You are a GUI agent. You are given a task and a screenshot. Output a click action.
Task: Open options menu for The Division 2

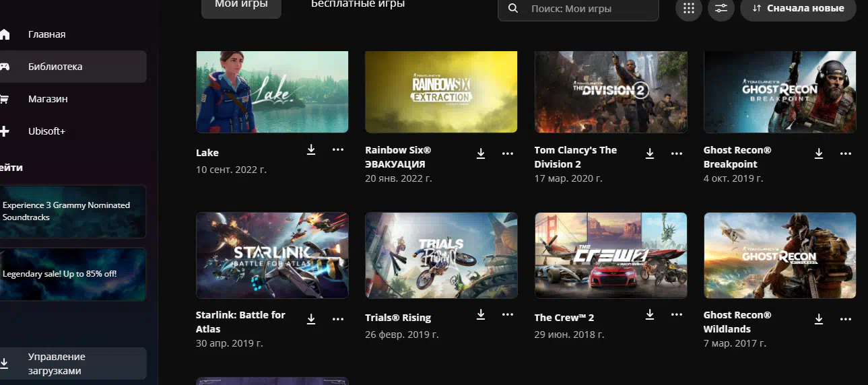pos(677,153)
